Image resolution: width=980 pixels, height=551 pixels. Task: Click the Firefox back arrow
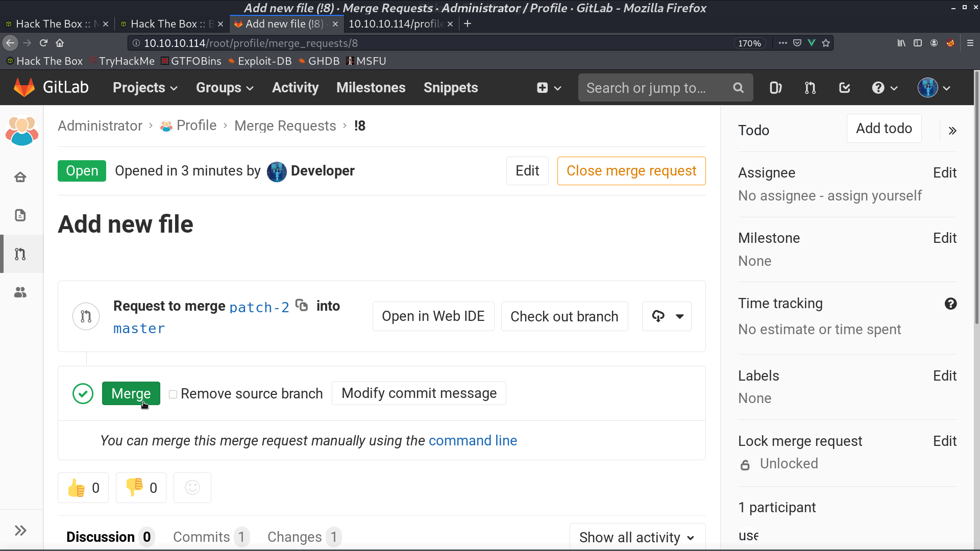pyautogui.click(x=10, y=43)
